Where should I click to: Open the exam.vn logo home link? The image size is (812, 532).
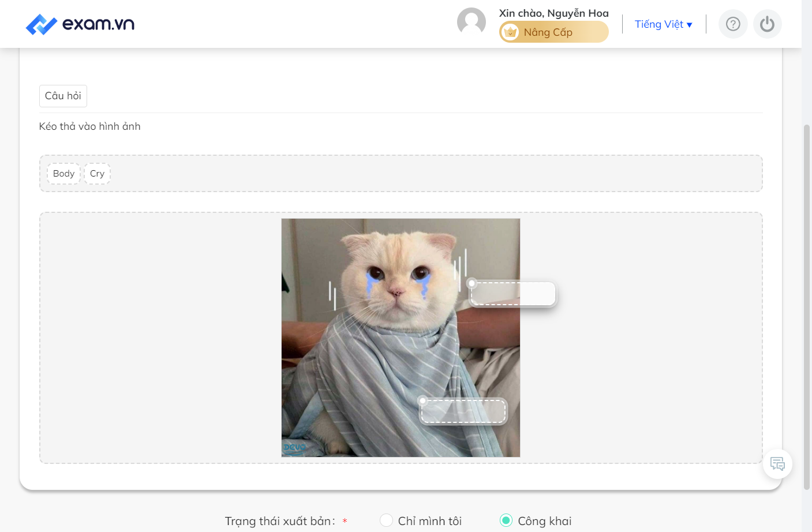point(80,24)
